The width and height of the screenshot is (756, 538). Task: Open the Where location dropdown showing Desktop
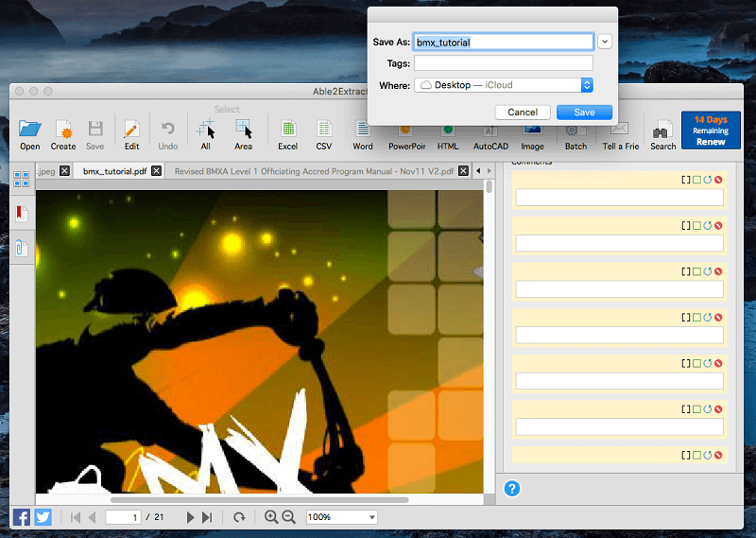point(504,85)
